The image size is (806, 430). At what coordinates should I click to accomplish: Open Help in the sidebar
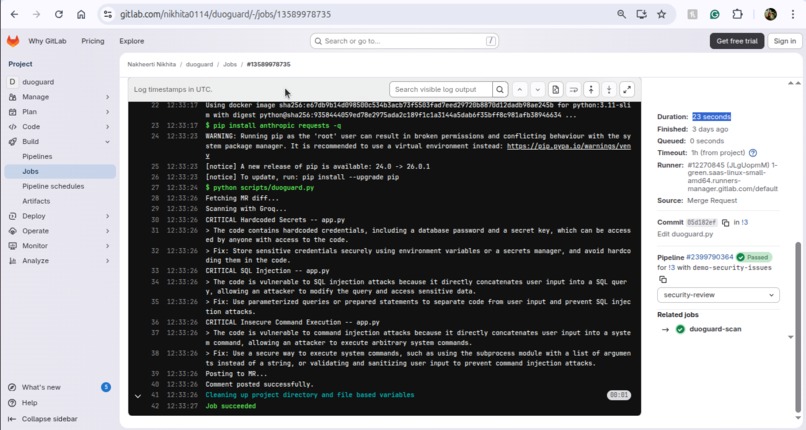[29, 403]
